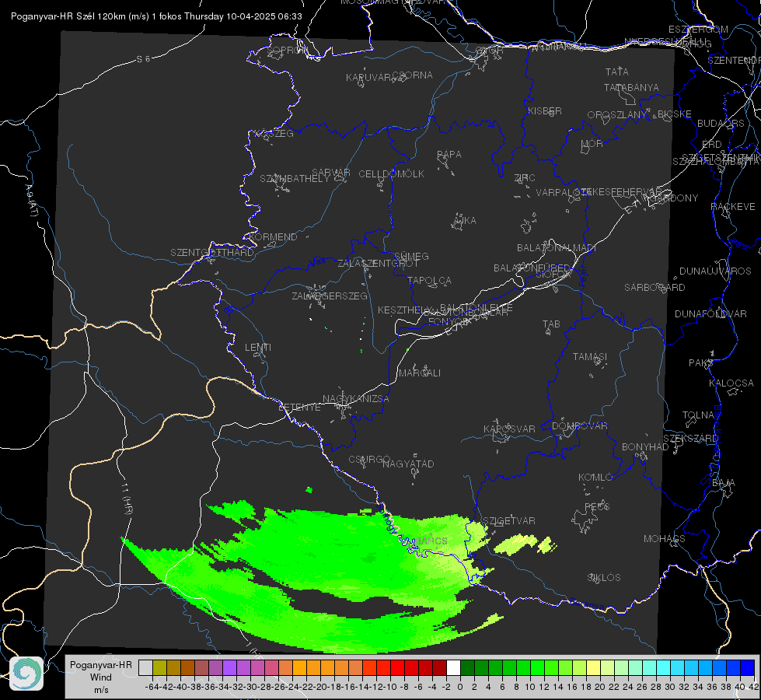This screenshot has width=761, height=700.
Task: Click the TAB city label
Action: point(551,324)
